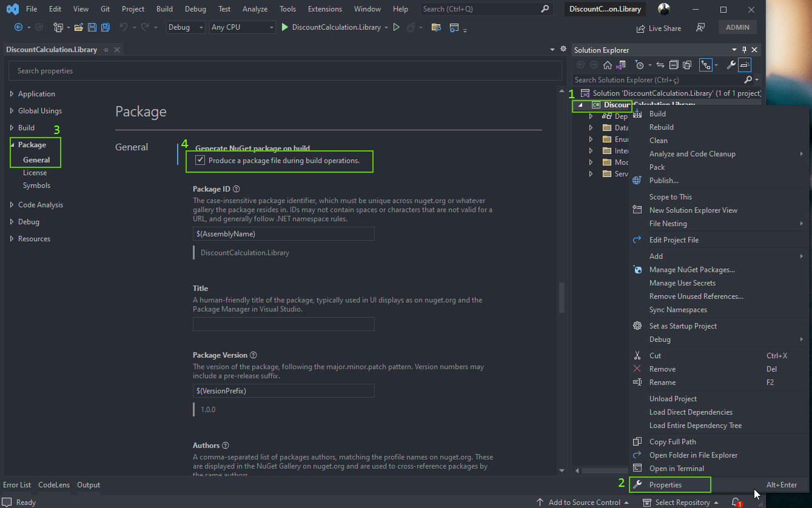Select the License sub-item under Package
The width and height of the screenshot is (812, 508).
[35, 173]
